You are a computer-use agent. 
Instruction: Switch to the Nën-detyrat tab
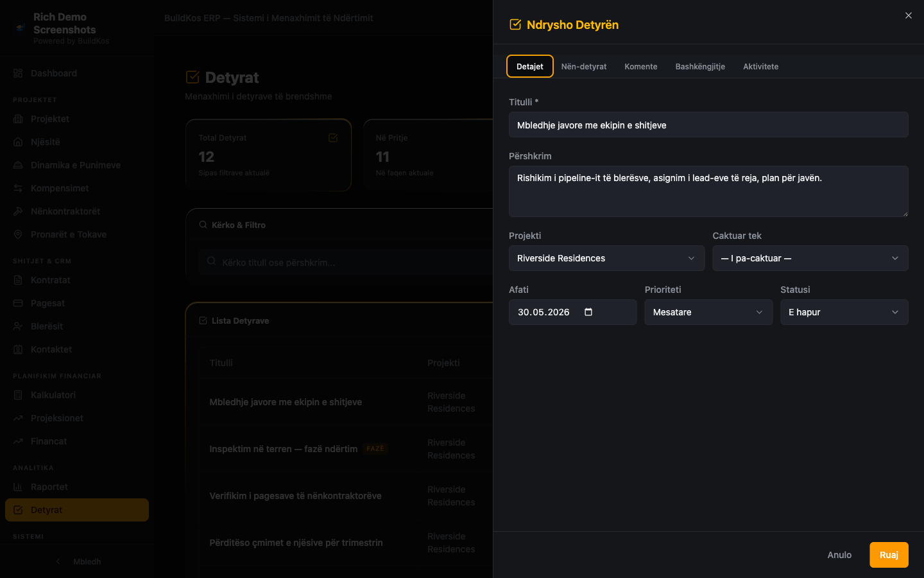point(584,66)
